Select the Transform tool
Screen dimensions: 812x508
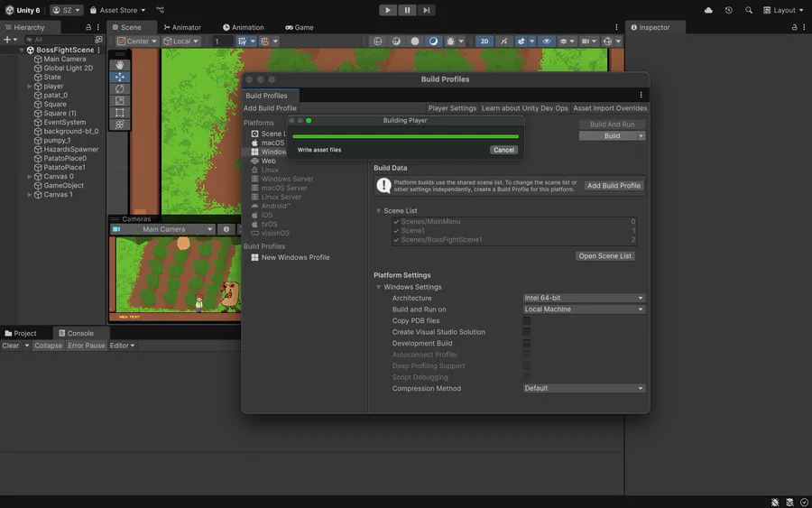pos(120,125)
